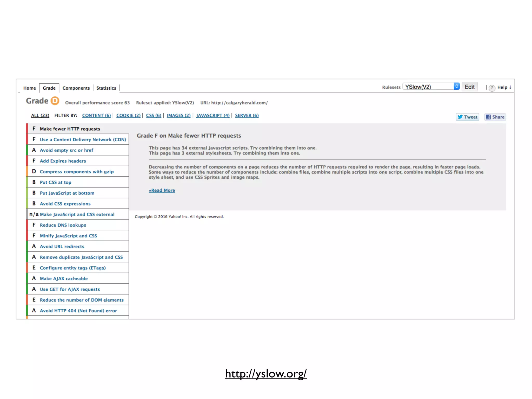
Task: Click Overall performance score 63 text
Action: pos(97,103)
